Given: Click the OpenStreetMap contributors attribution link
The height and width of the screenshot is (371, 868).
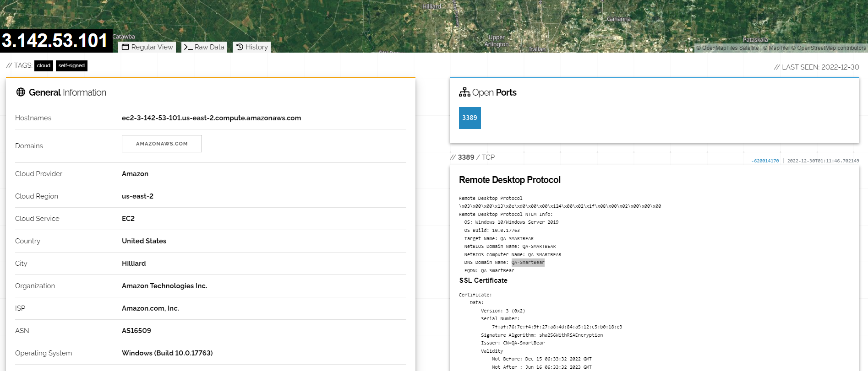Looking at the screenshot, I should point(831,48).
